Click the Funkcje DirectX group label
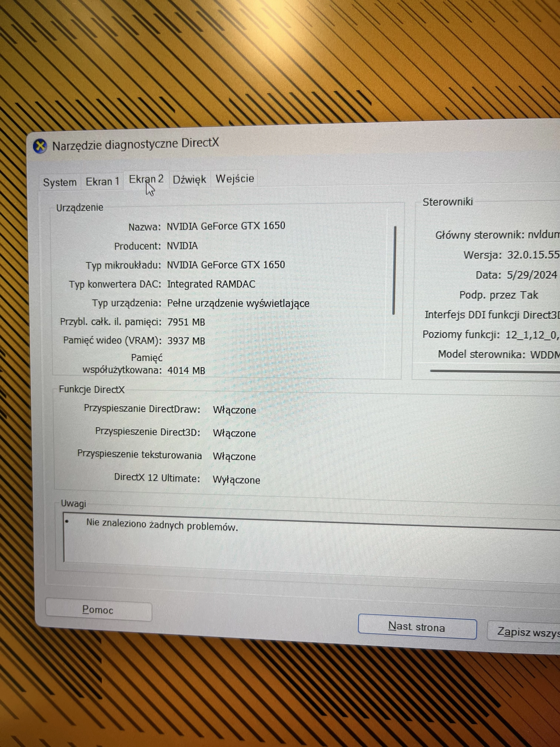The width and height of the screenshot is (560, 747). click(92, 389)
